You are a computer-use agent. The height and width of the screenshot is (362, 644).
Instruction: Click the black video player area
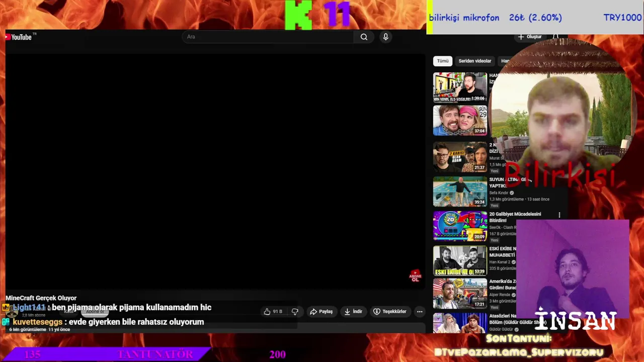tap(215, 171)
